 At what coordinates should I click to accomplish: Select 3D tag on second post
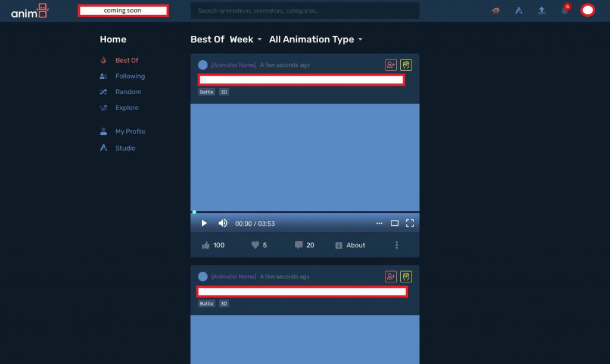(224, 303)
